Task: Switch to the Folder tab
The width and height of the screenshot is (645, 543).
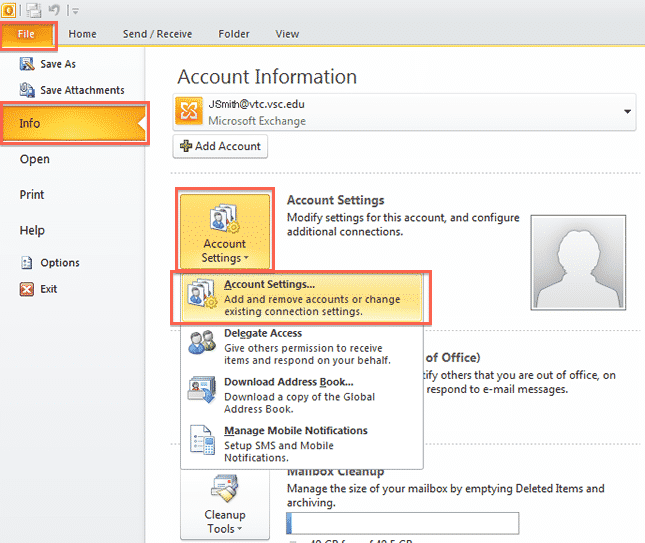Action: tap(234, 34)
